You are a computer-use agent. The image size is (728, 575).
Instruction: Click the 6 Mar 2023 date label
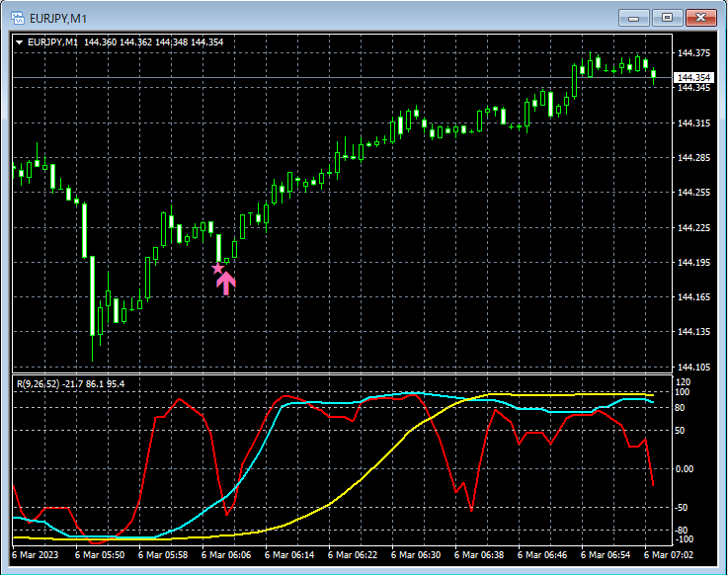click(x=36, y=555)
